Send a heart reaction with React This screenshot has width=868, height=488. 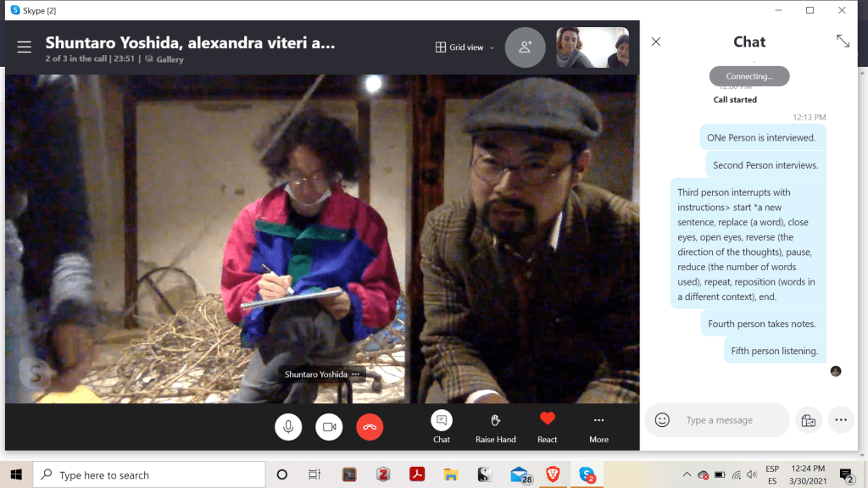548,426
